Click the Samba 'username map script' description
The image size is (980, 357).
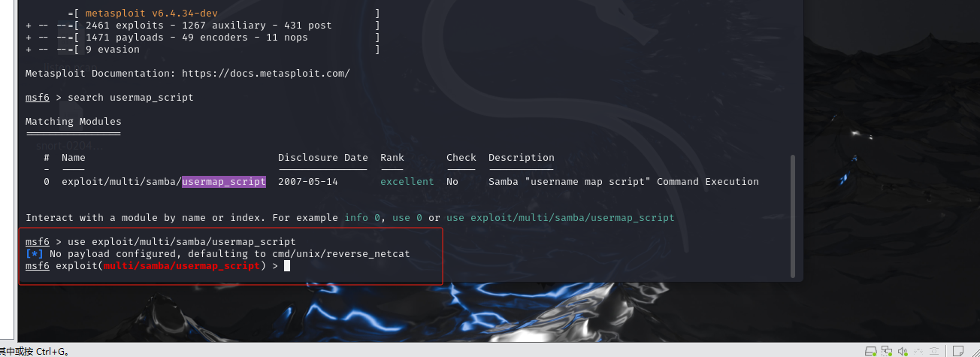click(624, 182)
